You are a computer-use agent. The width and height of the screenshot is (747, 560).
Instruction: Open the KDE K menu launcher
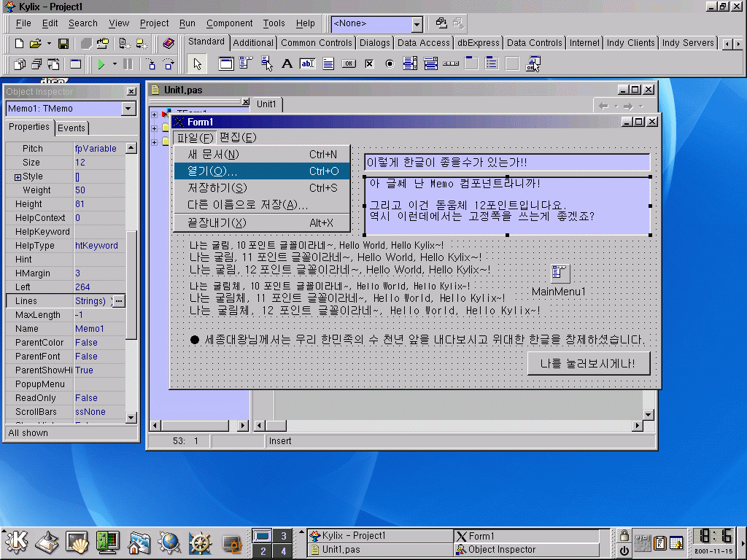[17, 542]
